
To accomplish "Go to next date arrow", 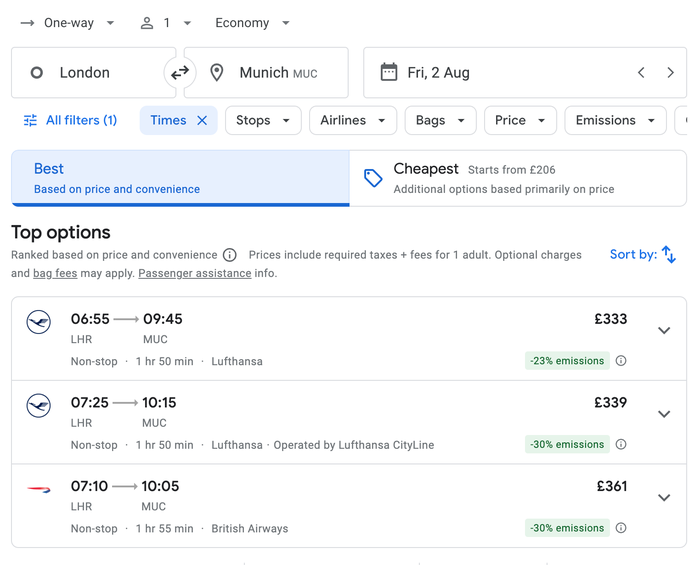I will coord(670,72).
